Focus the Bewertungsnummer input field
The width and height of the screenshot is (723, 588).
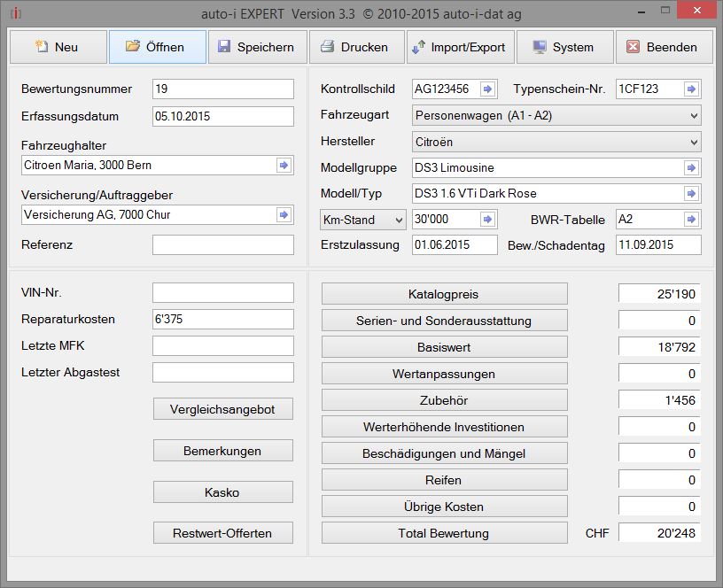[223, 89]
